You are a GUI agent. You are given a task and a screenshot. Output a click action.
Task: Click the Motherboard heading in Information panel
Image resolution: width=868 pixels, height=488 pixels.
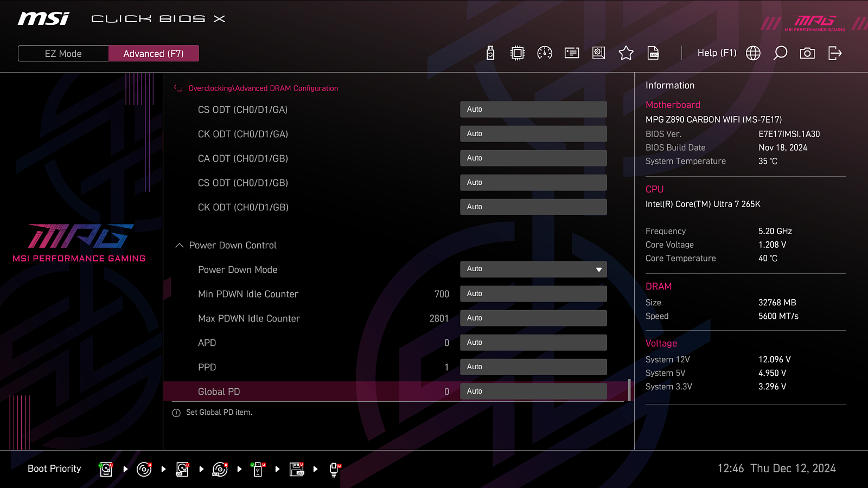point(673,105)
